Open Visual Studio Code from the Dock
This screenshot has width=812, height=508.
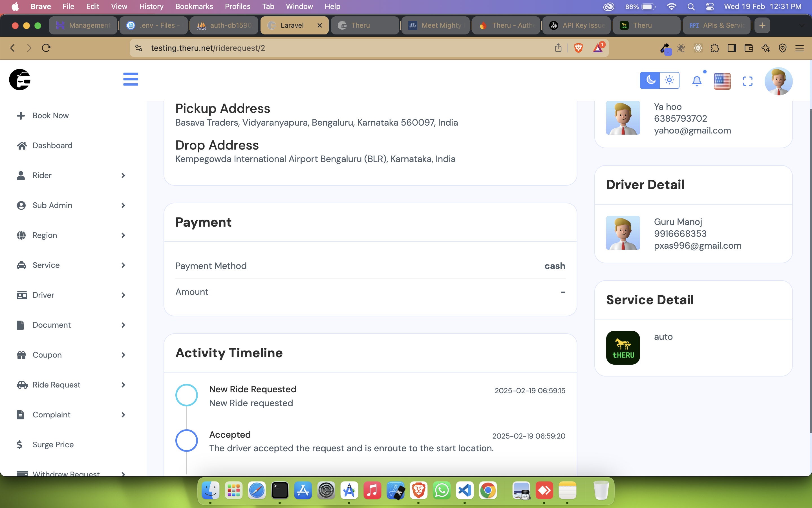tap(465, 491)
